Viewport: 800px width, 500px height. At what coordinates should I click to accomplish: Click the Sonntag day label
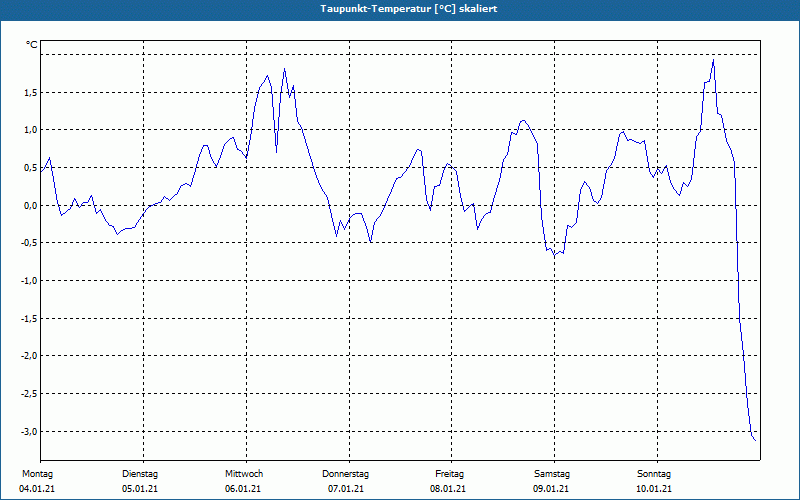(654, 474)
